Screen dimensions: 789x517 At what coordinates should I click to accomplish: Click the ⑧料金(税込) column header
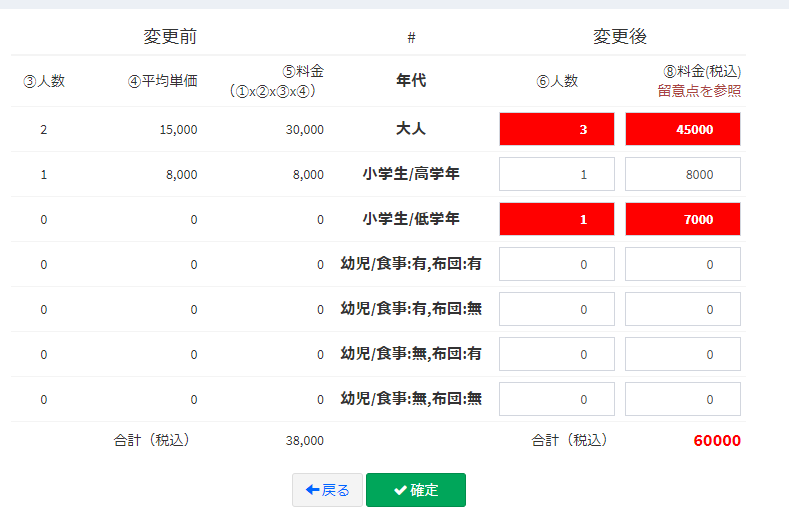[x=702, y=71]
